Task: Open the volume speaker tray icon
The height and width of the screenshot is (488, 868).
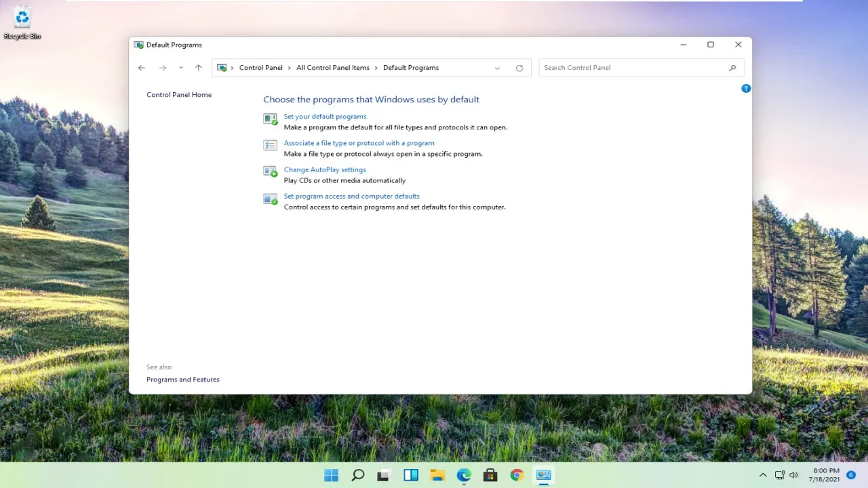Action: (793, 475)
